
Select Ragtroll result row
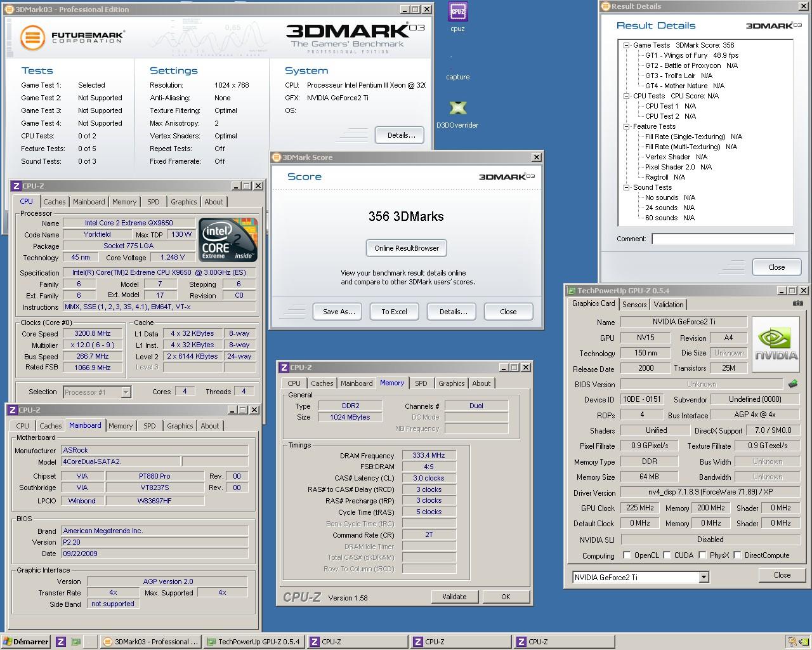(x=665, y=177)
